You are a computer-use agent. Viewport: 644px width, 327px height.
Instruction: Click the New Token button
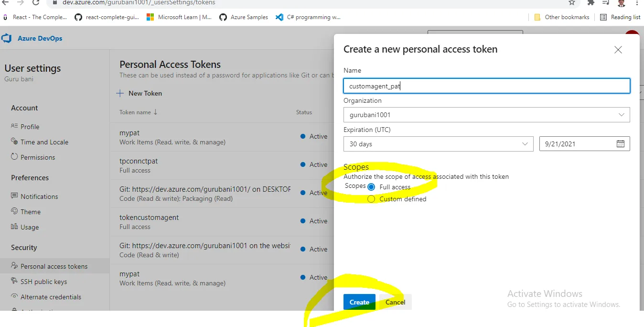tap(140, 93)
